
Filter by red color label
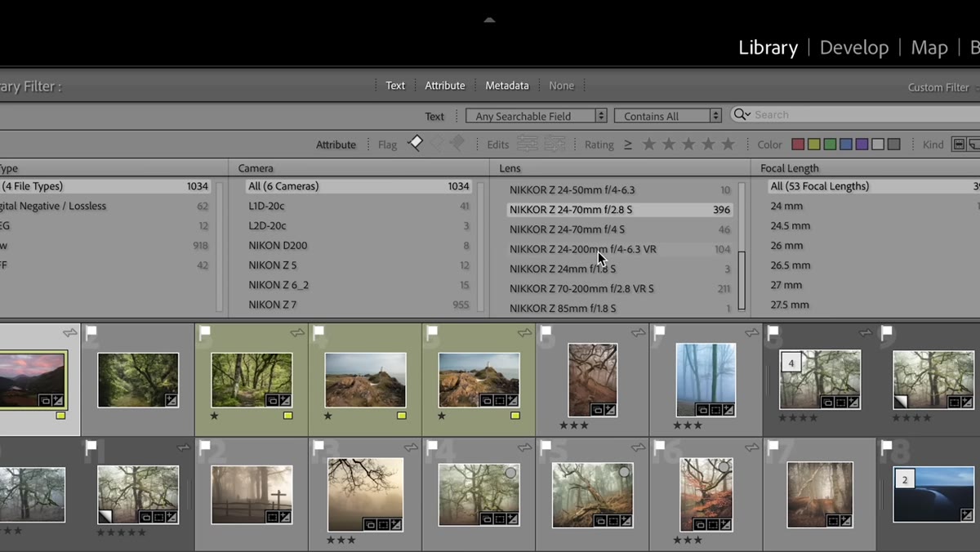[798, 145]
